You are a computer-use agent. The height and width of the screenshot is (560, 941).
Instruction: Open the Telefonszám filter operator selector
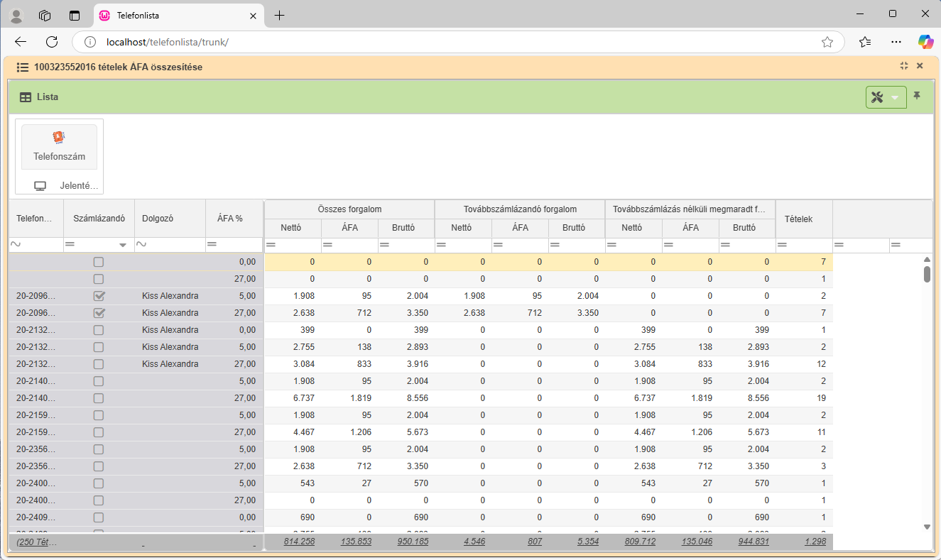click(x=15, y=245)
